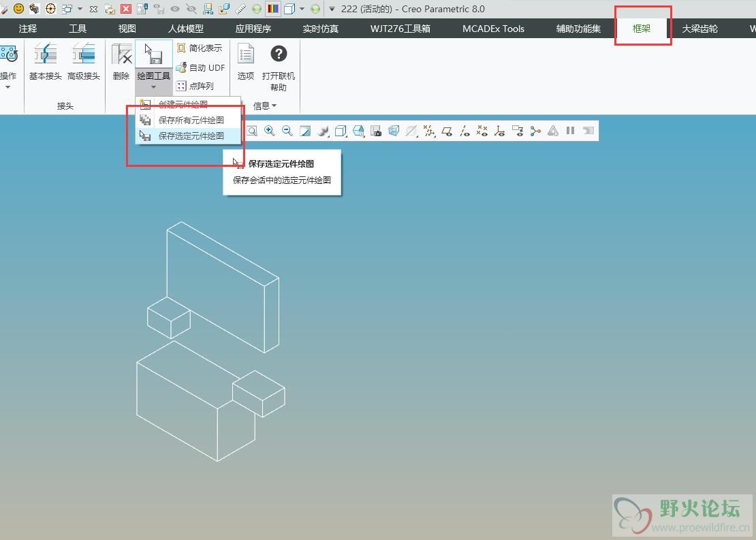Open the 大梁齿轮 ribbon tab
This screenshot has width=756, height=540.
pos(699,29)
